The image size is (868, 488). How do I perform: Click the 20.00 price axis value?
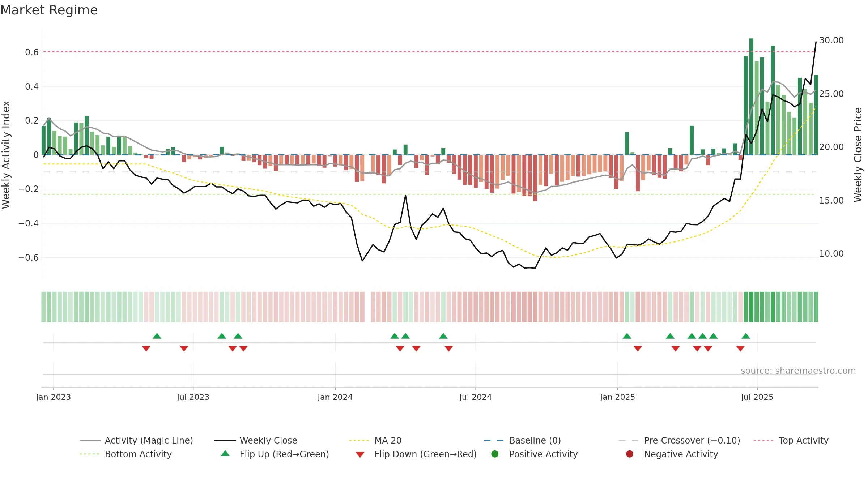tap(831, 147)
